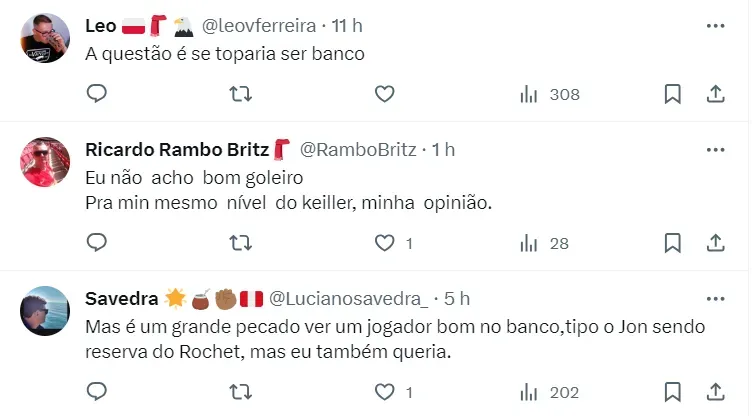Open the 5 h timestamp on Savedra's tweet
Viewport: 755px width, 416px height.
tap(456, 298)
